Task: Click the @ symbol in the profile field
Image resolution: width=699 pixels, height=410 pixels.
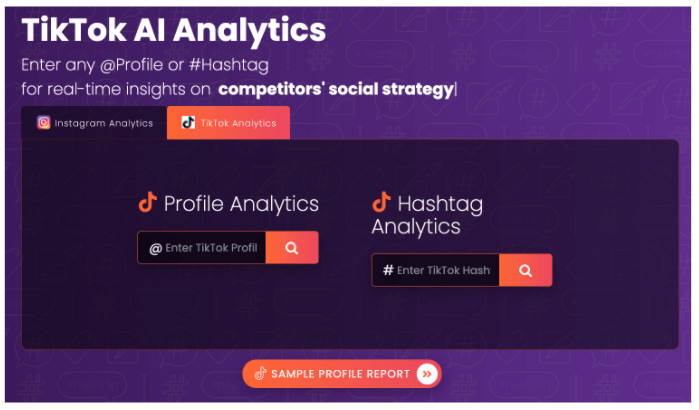Action: (x=155, y=248)
